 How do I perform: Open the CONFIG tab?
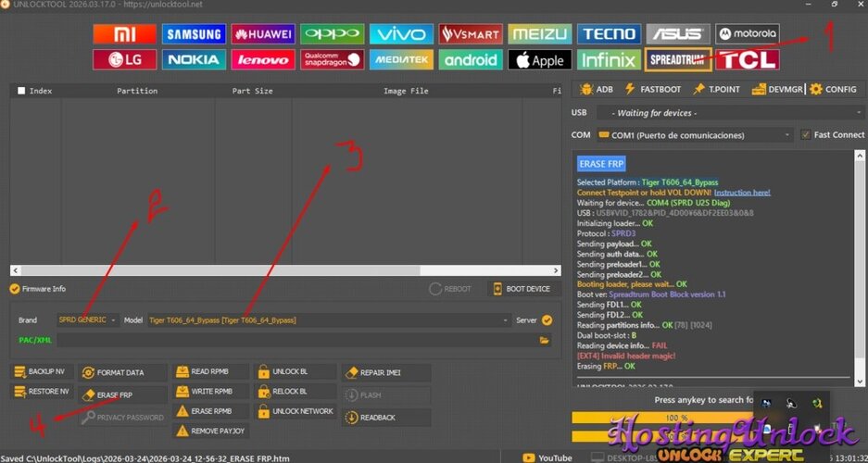pos(833,89)
